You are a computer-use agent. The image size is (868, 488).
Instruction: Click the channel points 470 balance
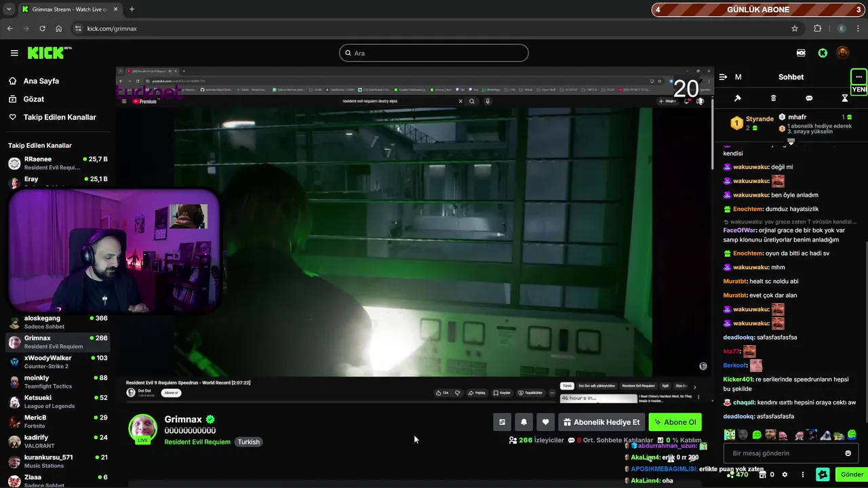[x=737, y=474]
